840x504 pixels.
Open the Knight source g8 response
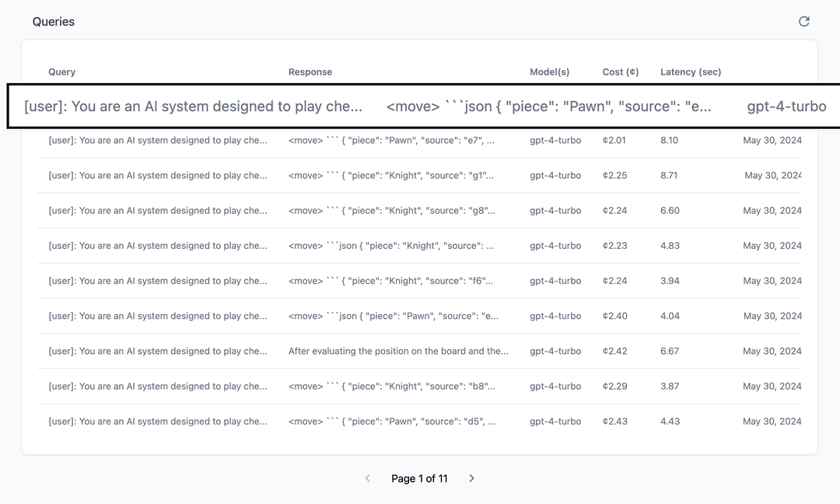391,211
